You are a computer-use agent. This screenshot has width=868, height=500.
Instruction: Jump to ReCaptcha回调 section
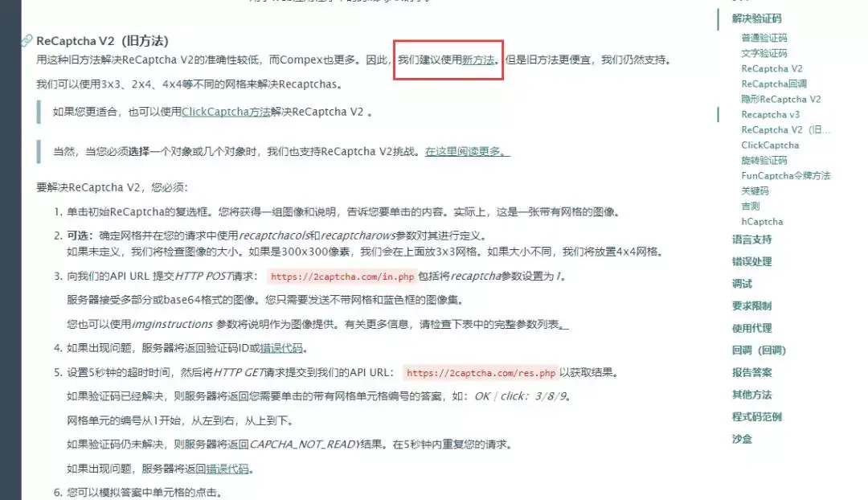click(x=774, y=84)
